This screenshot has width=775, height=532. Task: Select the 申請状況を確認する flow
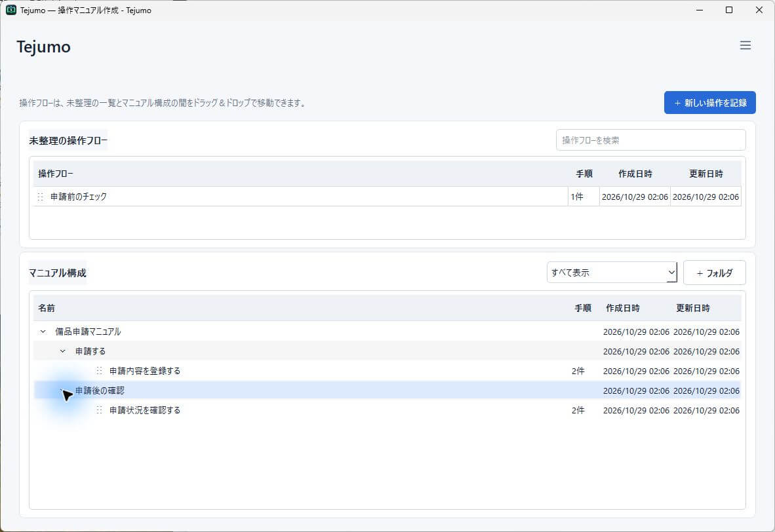pos(145,411)
